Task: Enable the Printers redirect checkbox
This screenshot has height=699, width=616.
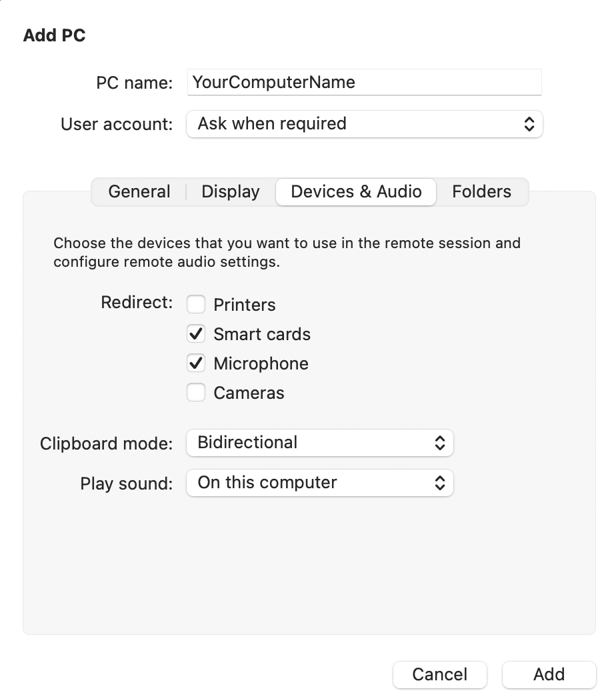Action: 196,305
